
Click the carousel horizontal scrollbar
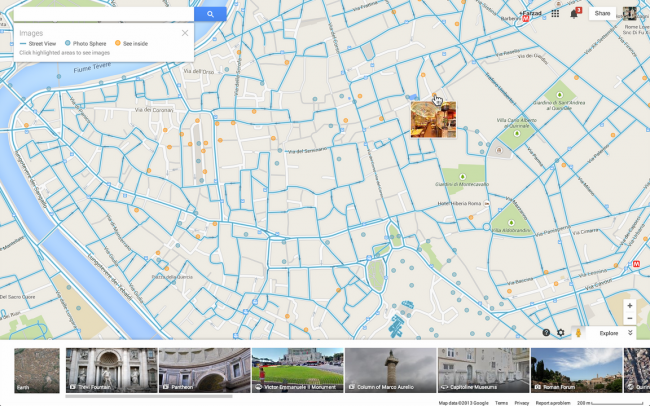(149, 396)
